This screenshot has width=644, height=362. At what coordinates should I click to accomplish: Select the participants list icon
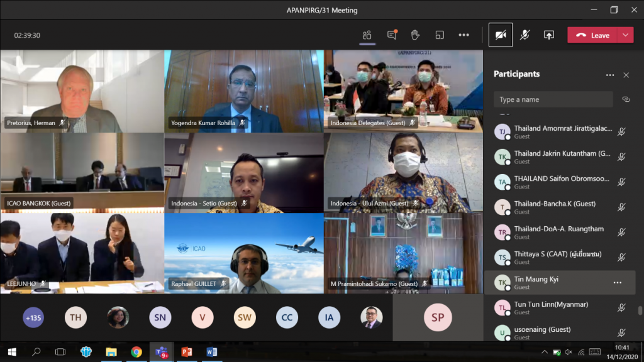pos(367,35)
